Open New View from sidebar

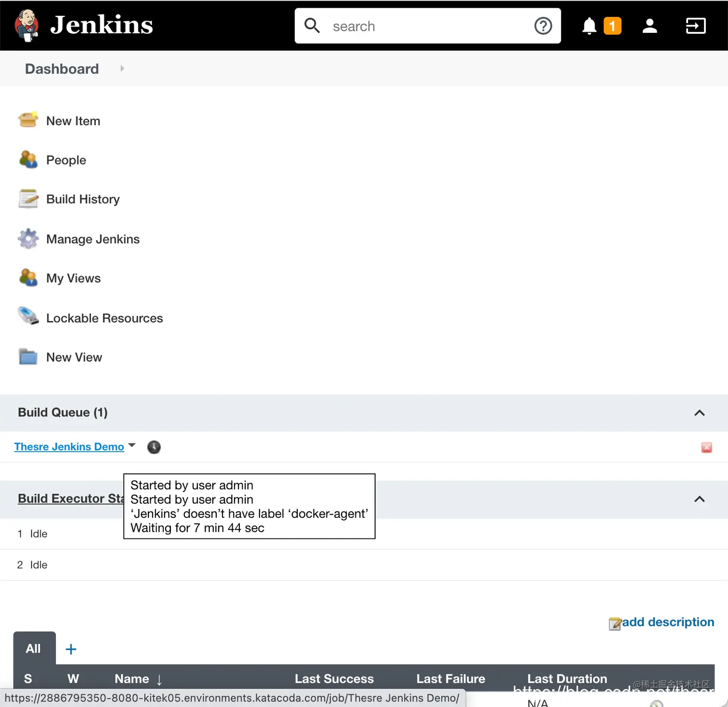tap(74, 357)
